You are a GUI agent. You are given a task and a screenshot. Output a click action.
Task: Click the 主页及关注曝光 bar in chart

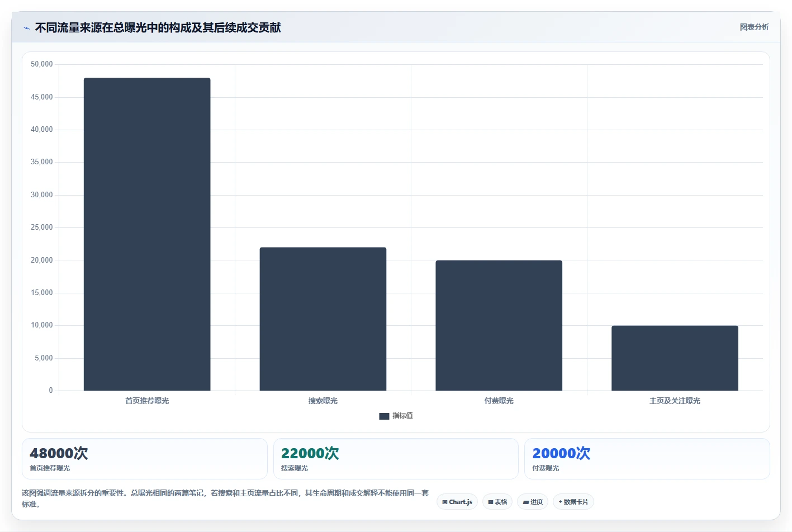675,358
